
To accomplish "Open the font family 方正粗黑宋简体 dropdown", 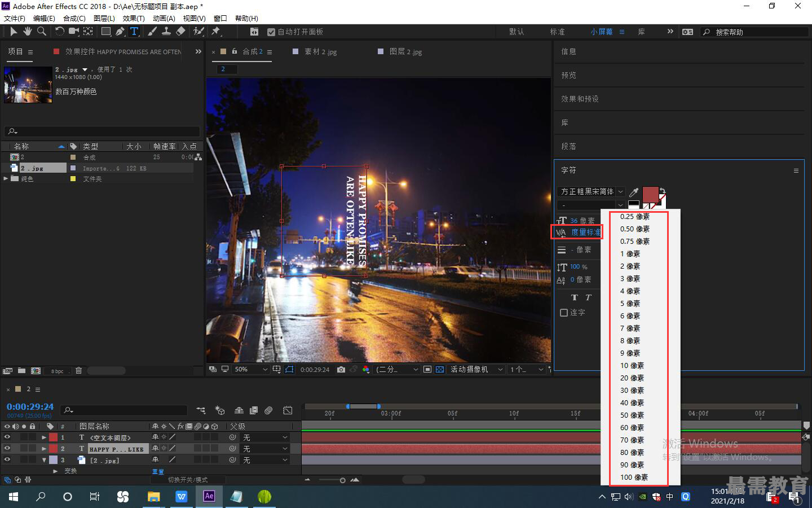I will pos(591,192).
